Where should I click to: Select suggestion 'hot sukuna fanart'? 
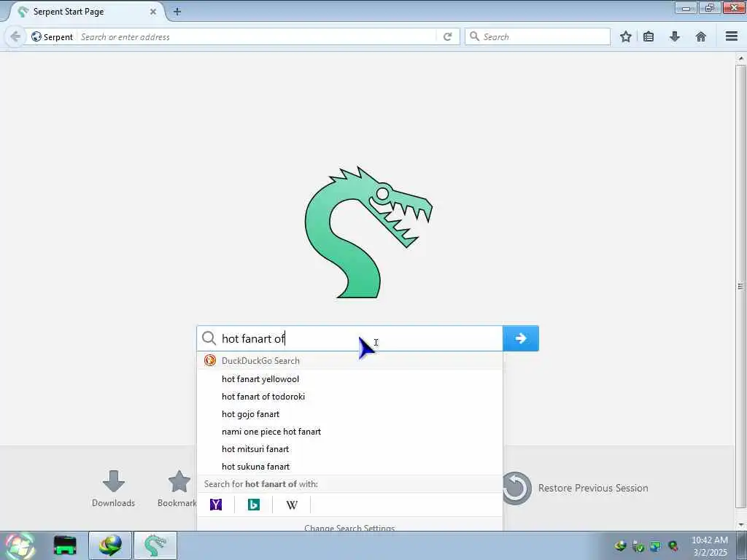pyautogui.click(x=349, y=467)
